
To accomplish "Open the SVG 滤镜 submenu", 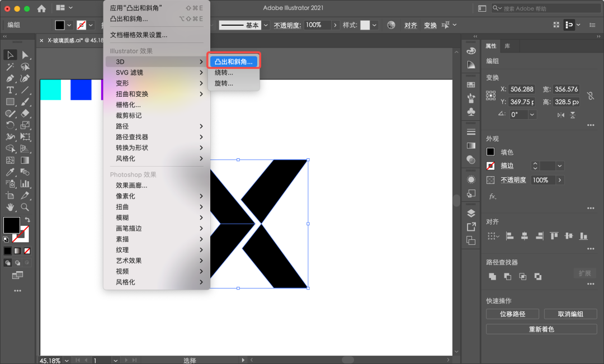I will [x=157, y=73].
